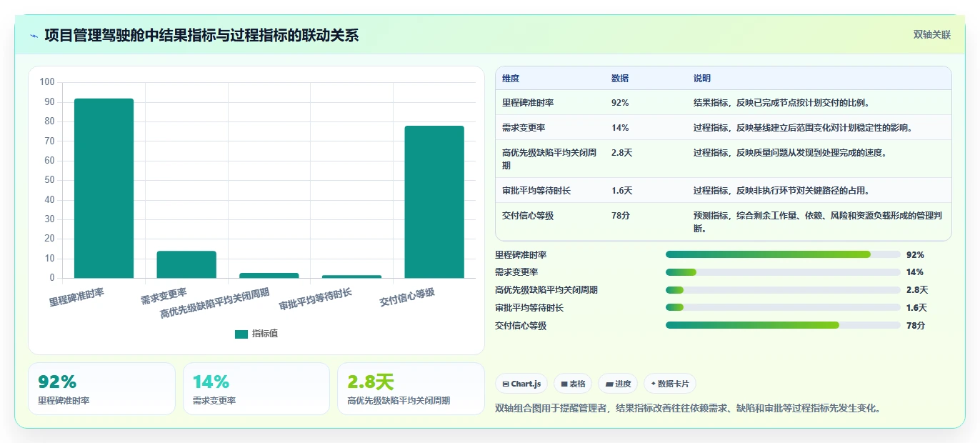Click the 里程碑准时率 progress bar
980x443 pixels.
coord(783,254)
